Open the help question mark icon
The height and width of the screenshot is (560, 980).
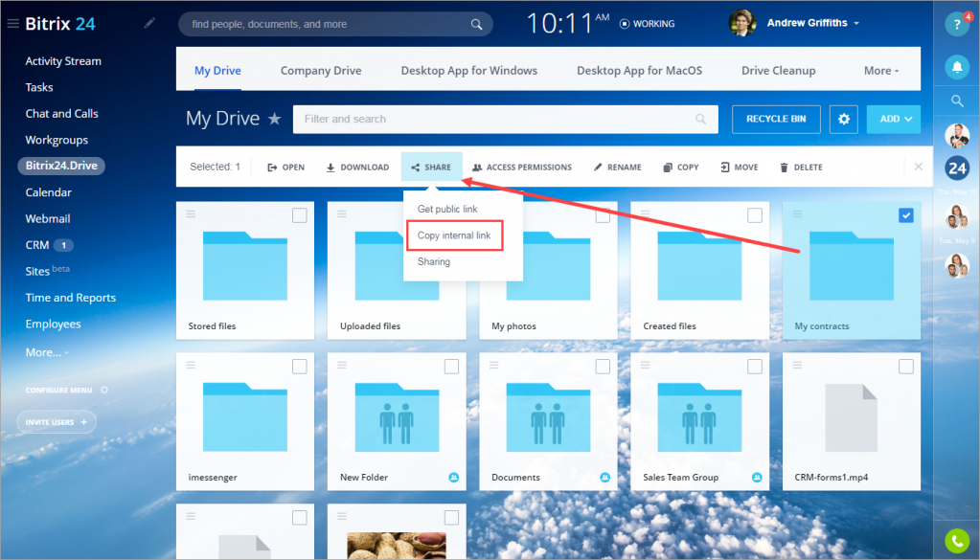pyautogui.click(x=956, y=24)
